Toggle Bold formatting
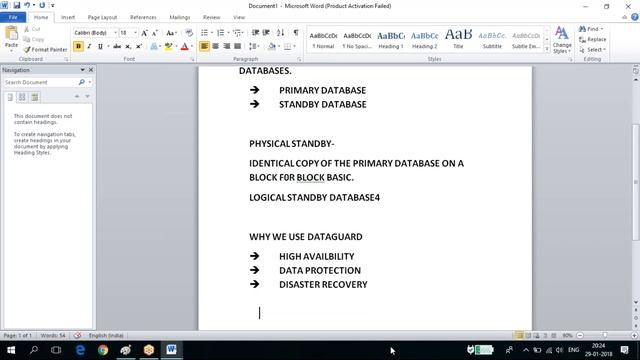Viewport: 640px width, 360px height. coord(78,46)
